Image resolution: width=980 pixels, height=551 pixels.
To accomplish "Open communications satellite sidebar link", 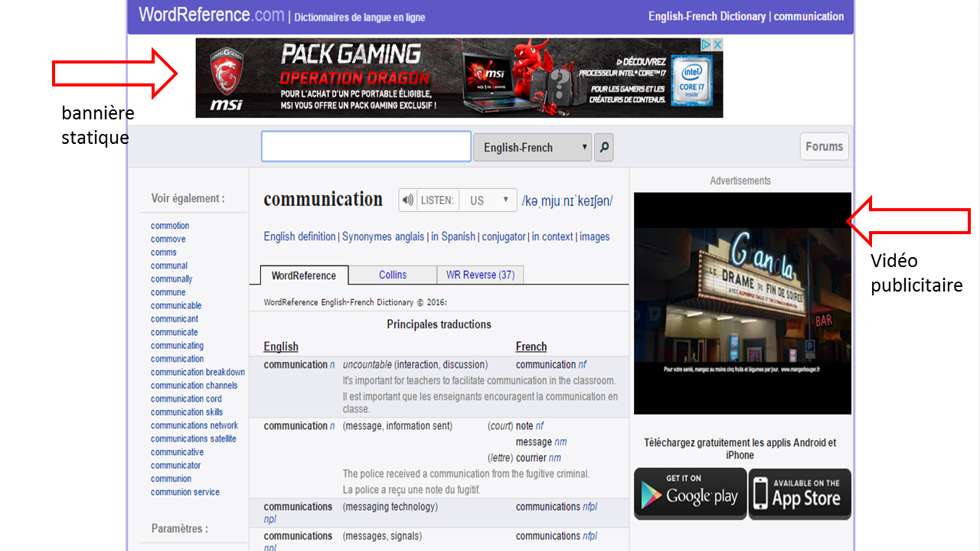I will pos(194,439).
